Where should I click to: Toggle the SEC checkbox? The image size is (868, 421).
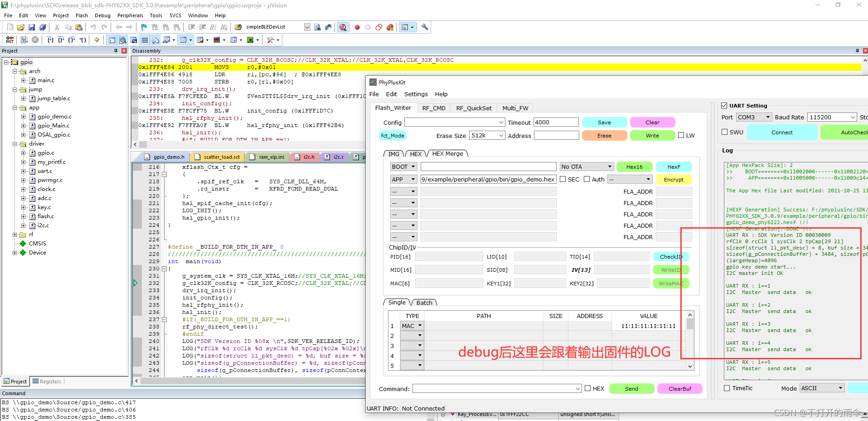[563, 179]
